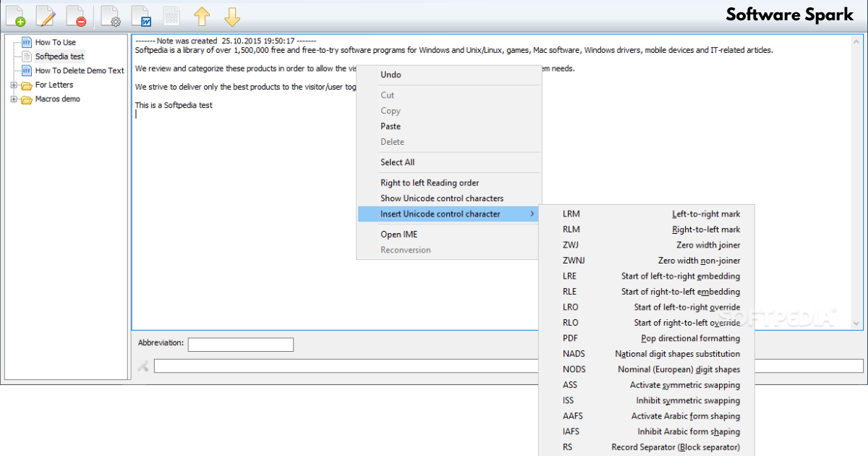Screen dimensions: 868x456
Task: Insert RLM Right-to-left mark
Action: click(647, 229)
